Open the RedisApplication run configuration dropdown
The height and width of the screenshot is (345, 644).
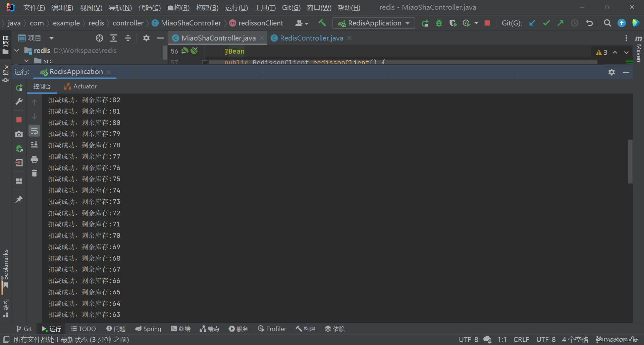pos(374,23)
